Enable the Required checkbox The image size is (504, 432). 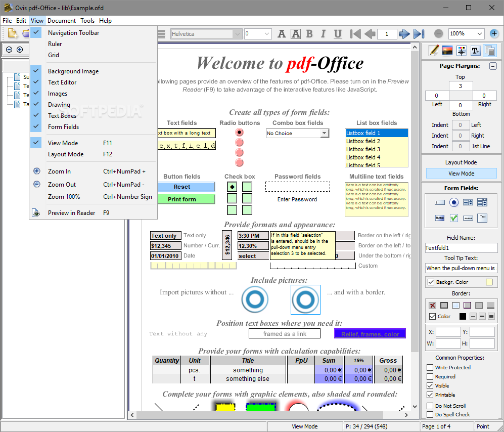click(x=430, y=376)
